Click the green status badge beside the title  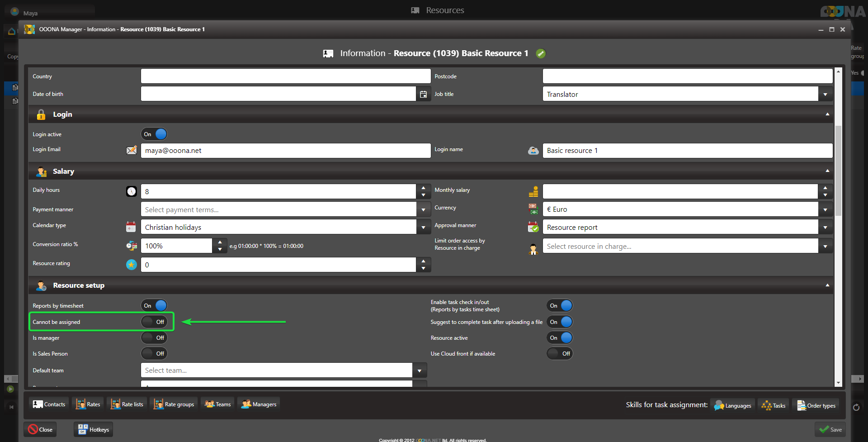click(x=541, y=53)
